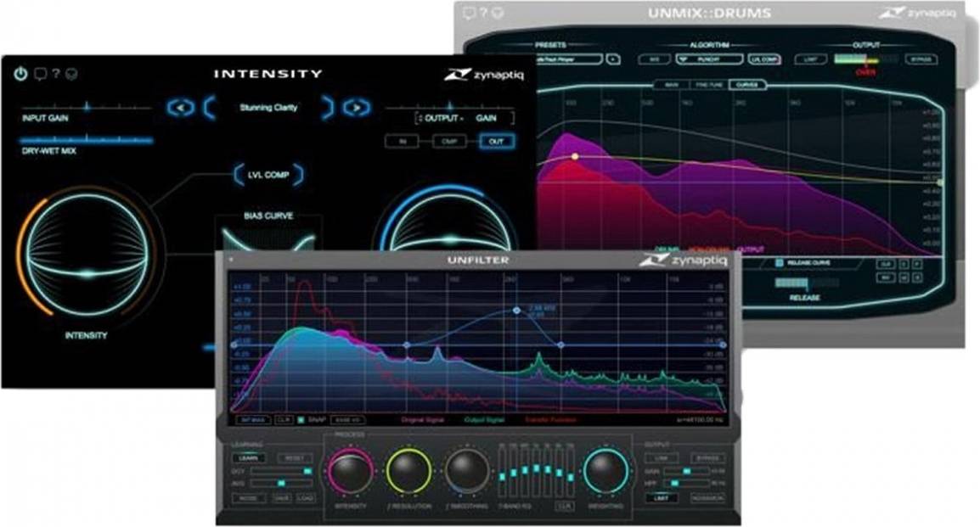Switch to the Fine Tune tab in Unmix Drums

pos(709,84)
